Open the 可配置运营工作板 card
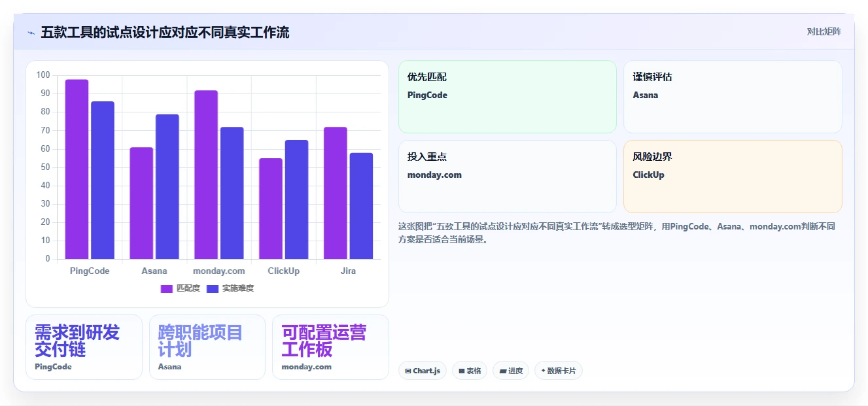Image resolution: width=868 pixels, height=406 pixels. 330,347
